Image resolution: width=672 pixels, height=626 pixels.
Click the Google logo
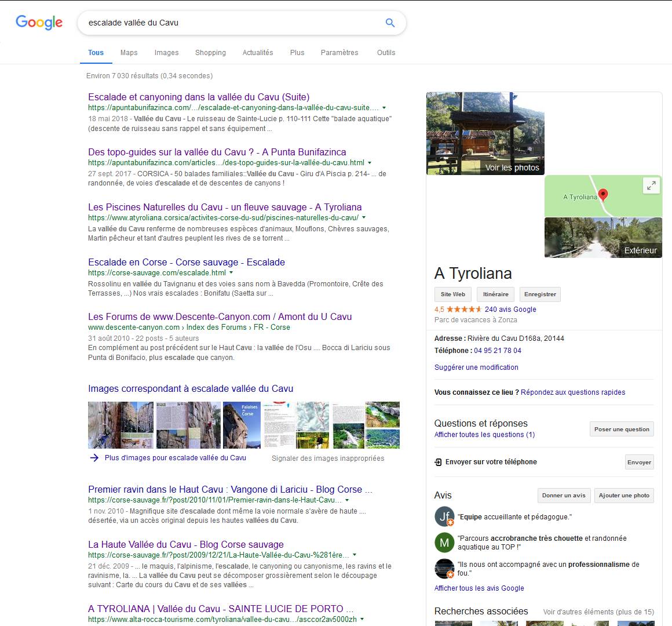coord(39,22)
